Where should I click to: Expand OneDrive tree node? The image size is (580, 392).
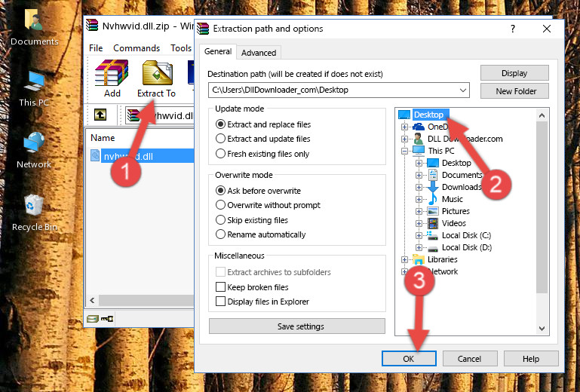point(404,127)
